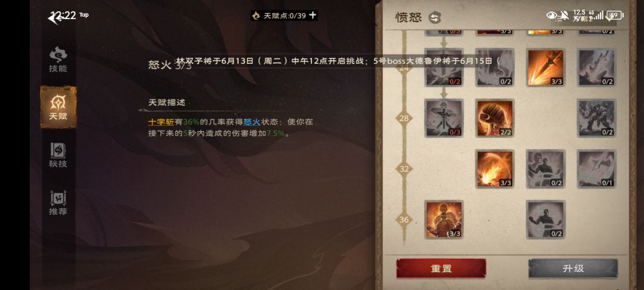This screenshot has height=290, width=644.
Task: Select the axe talent 0/1
Action: click(596, 169)
